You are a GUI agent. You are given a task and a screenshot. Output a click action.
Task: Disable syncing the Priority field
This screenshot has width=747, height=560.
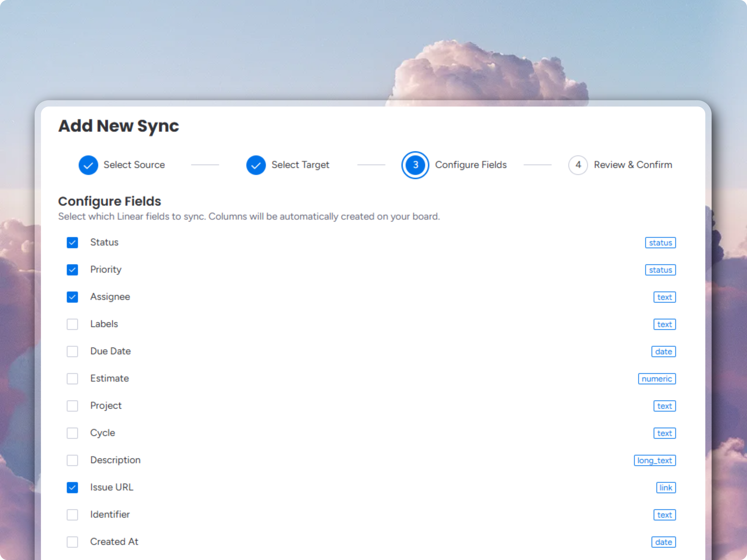pyautogui.click(x=72, y=270)
